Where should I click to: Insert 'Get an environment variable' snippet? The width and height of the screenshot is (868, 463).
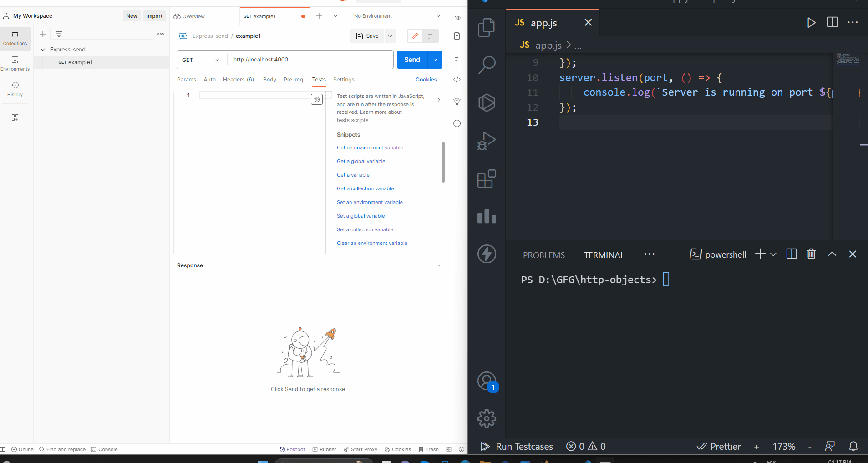pyautogui.click(x=370, y=148)
